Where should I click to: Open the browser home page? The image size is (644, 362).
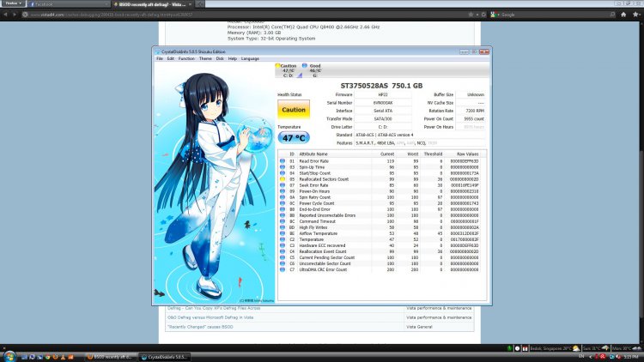tap(623, 15)
